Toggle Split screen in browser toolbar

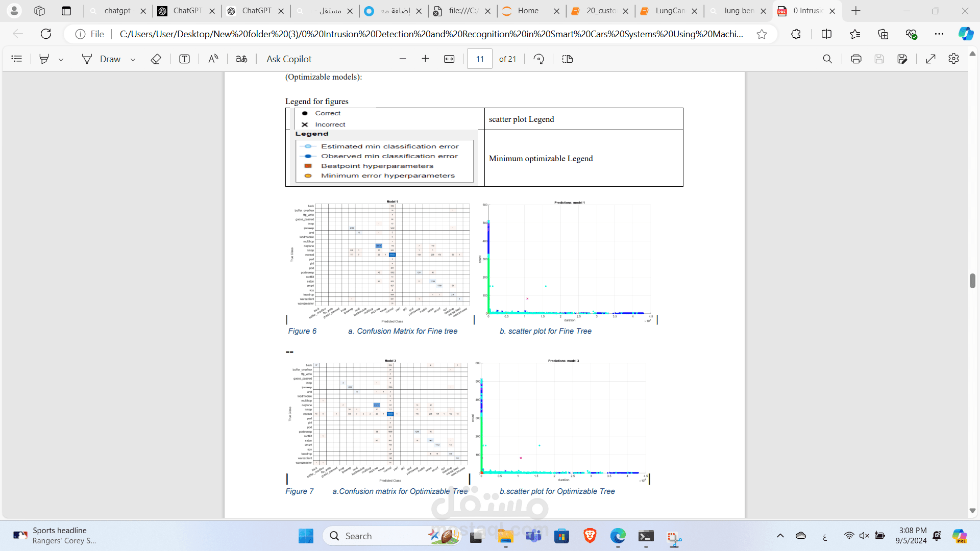(826, 34)
